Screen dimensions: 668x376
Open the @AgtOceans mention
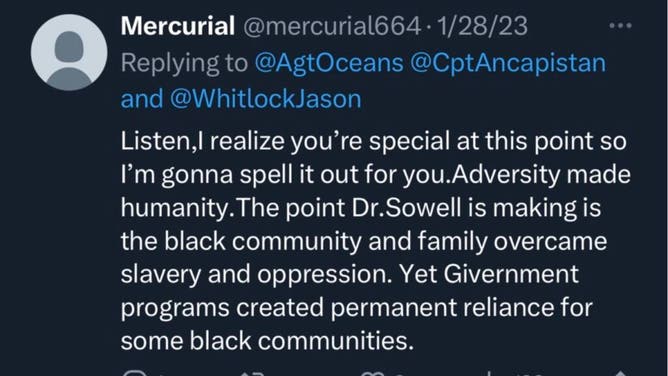point(329,63)
